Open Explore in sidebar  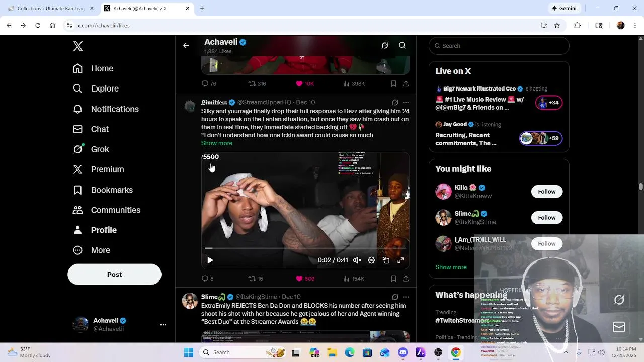tap(96, 88)
